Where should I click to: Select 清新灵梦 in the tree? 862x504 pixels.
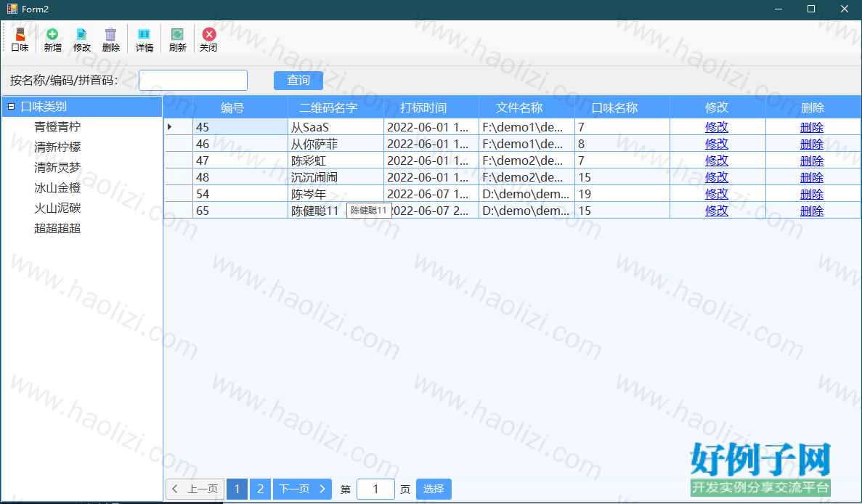57,168
